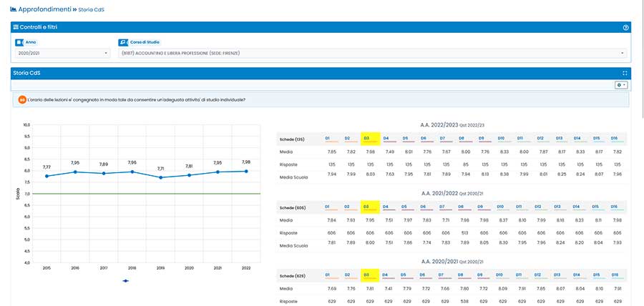Viewport: 644px width, 306px height.
Task: Select highlighted D3 column in A.A. 2022/2023 table
Action: pos(366,138)
